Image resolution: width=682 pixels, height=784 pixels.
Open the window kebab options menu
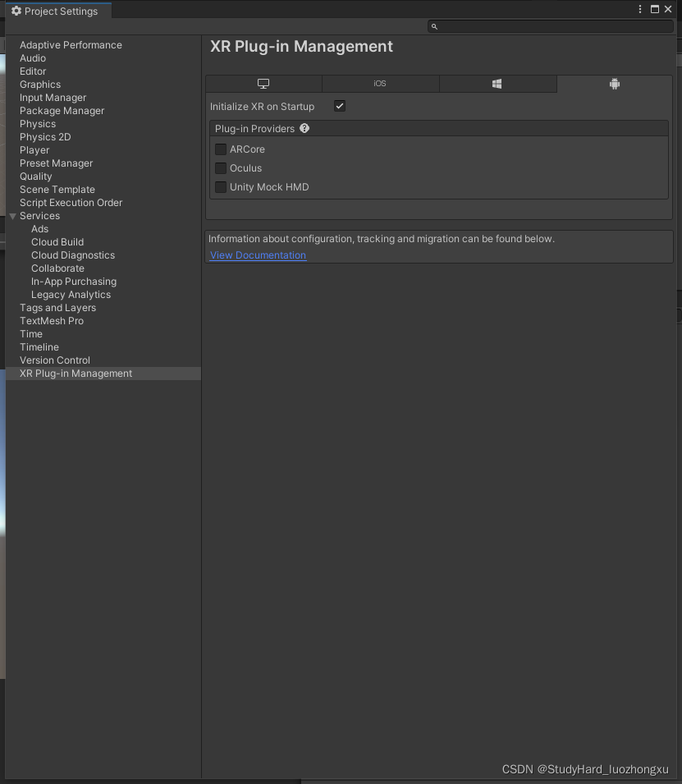[640, 9]
